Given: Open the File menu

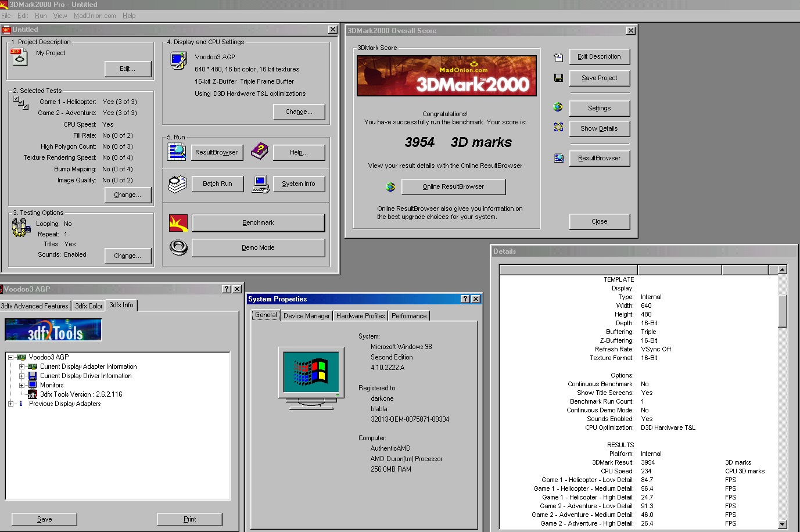Looking at the screenshot, I should pos(6,16).
